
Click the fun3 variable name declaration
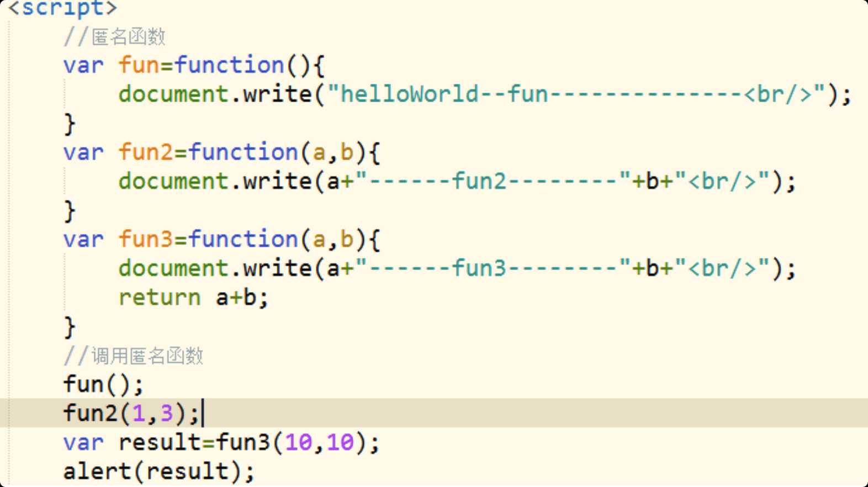(x=146, y=239)
